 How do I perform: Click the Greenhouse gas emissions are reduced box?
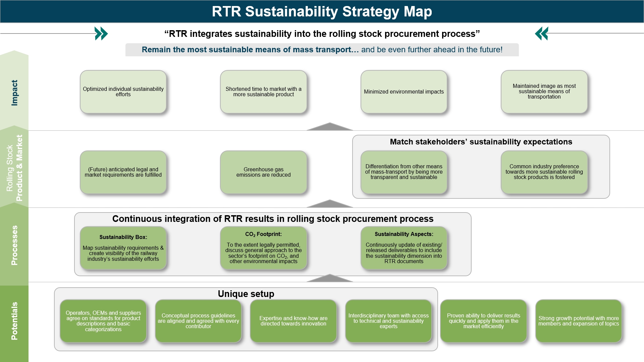(x=264, y=172)
